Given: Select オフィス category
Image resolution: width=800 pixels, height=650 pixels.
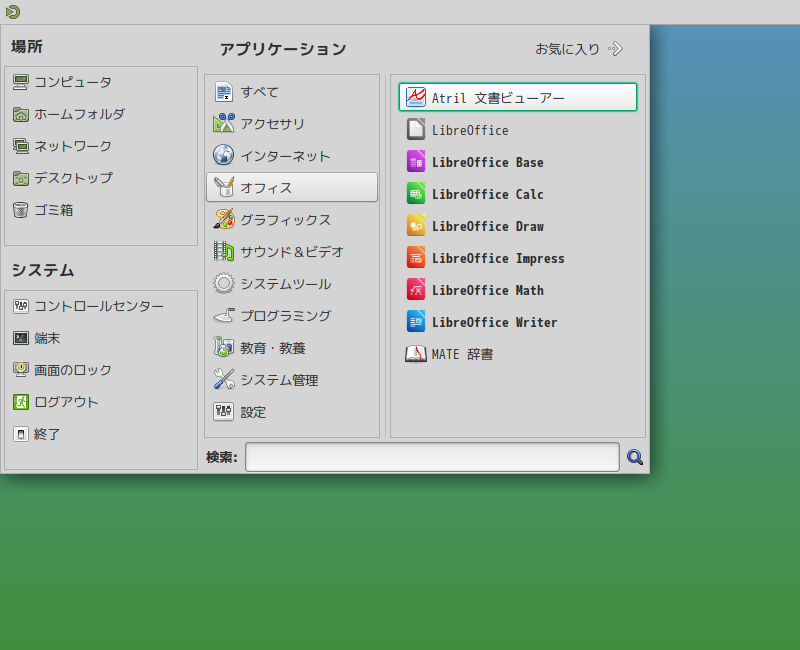Looking at the screenshot, I should [x=292, y=187].
